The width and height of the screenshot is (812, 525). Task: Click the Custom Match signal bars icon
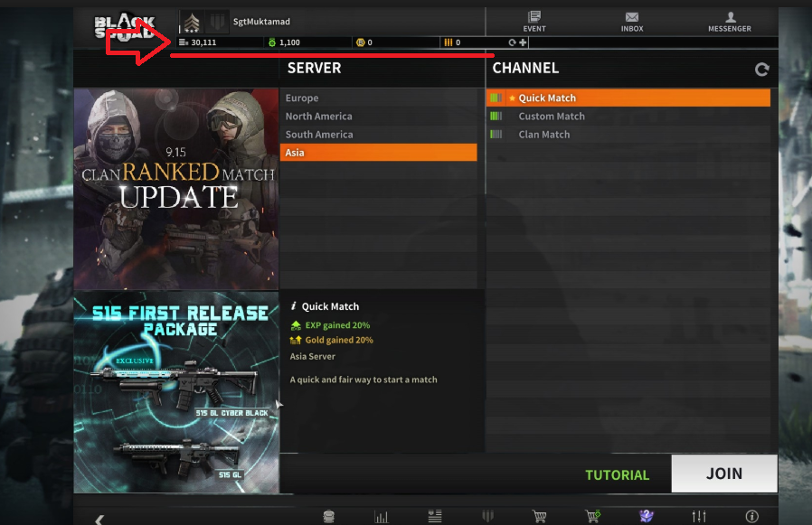(496, 116)
